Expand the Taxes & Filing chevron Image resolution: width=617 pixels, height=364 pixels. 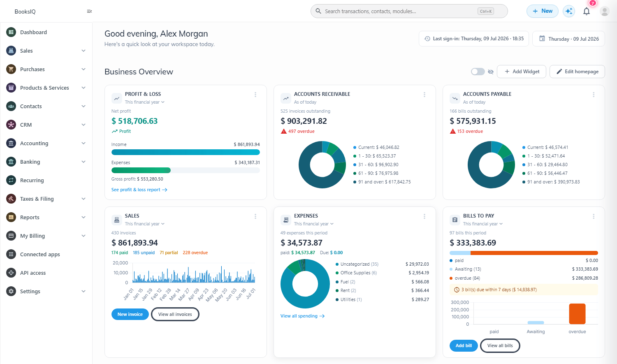click(x=84, y=199)
